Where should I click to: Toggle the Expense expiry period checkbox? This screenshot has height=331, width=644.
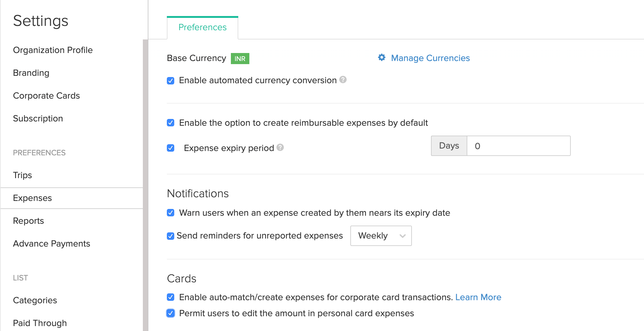171,148
